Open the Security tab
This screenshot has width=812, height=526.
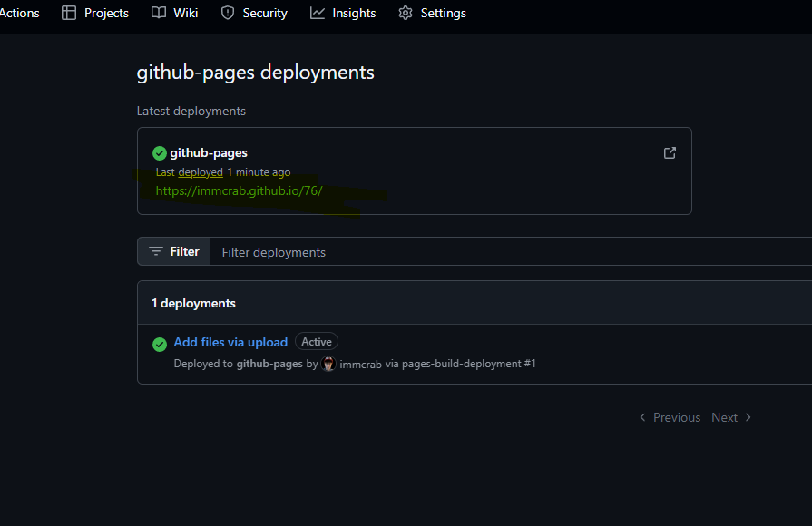pos(254,13)
